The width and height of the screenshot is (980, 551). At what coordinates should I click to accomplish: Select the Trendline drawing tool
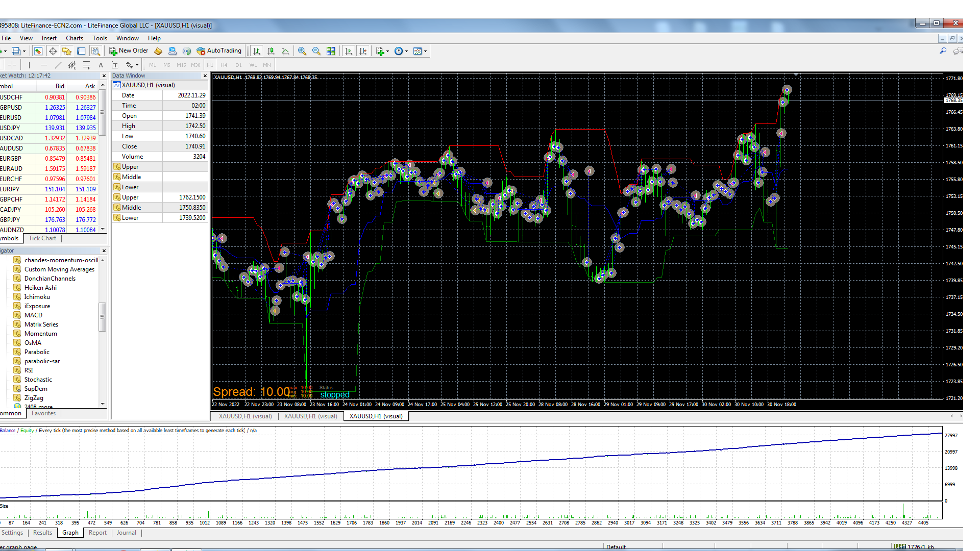58,65
